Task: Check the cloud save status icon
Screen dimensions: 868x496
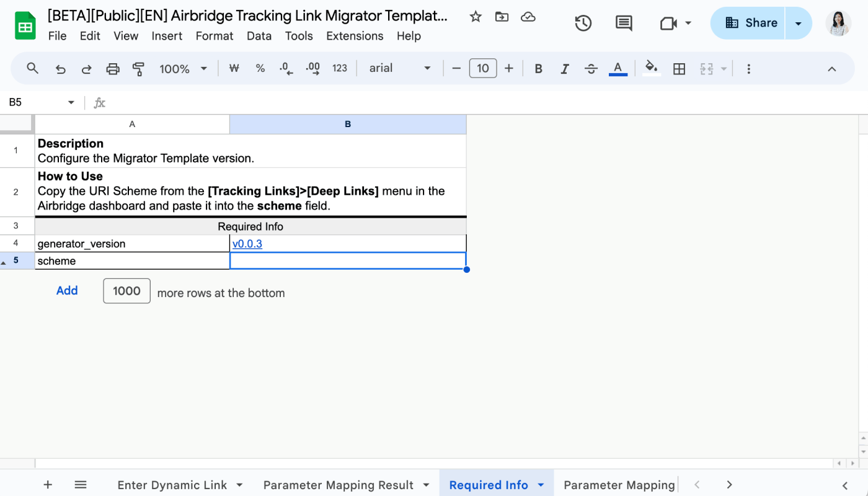Action: coord(528,17)
